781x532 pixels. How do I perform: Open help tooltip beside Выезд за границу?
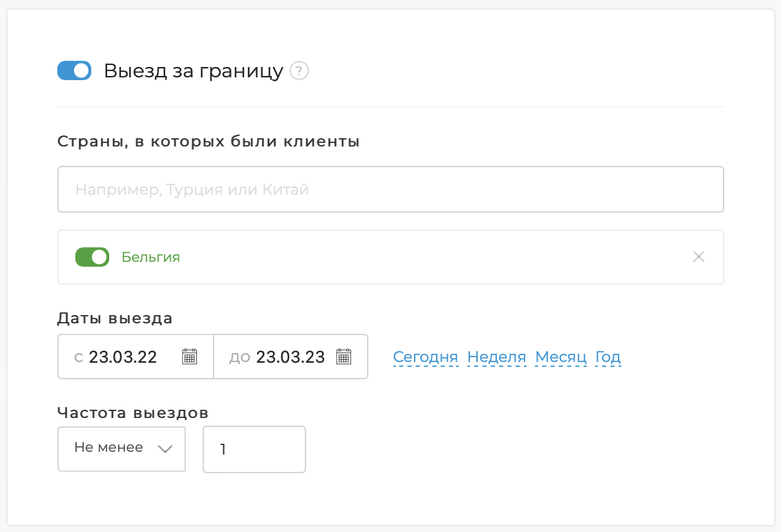(x=299, y=70)
